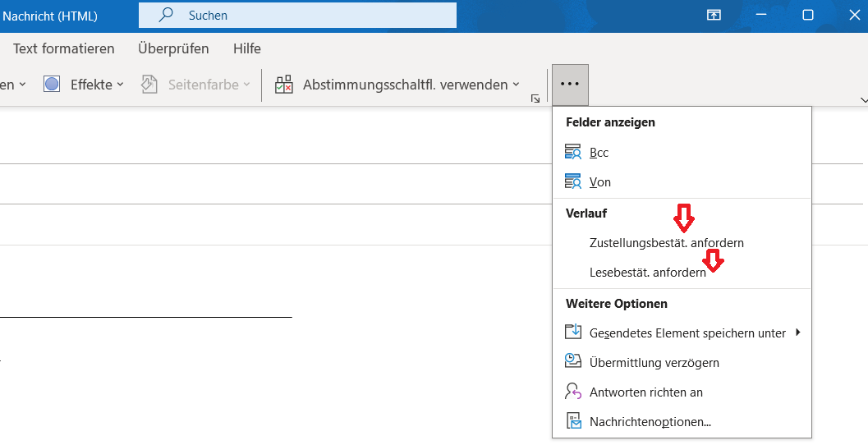
Task: Click the three-dots more options button
Action: point(570,85)
